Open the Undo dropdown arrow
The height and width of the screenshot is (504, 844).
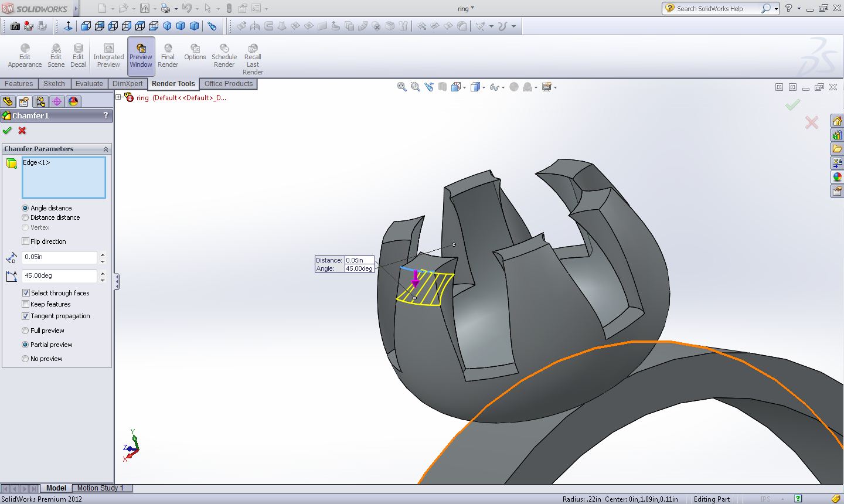[197, 9]
